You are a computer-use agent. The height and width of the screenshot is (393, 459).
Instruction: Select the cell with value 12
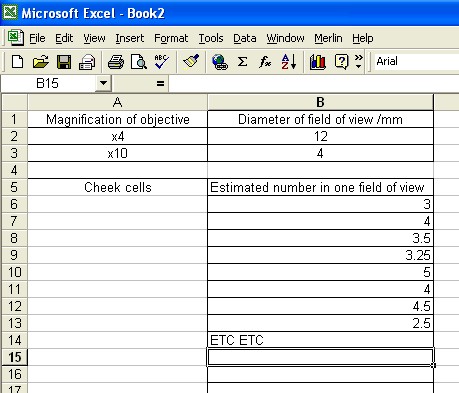pyautogui.click(x=320, y=136)
